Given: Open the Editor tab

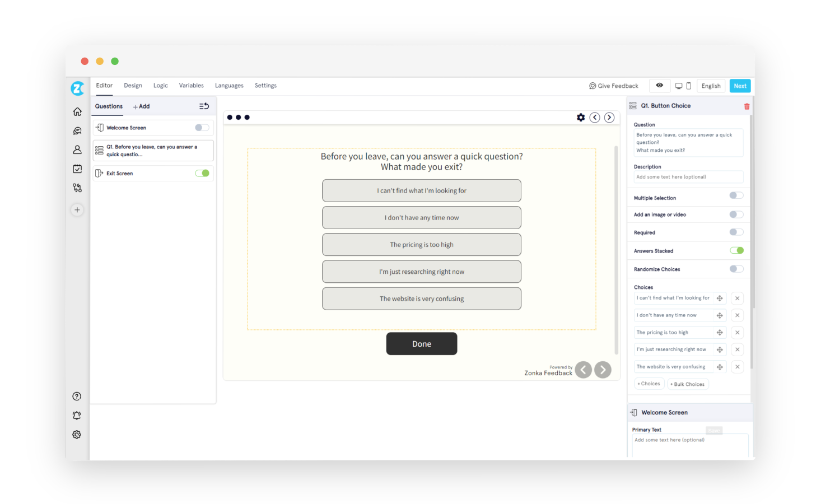Looking at the screenshot, I should pos(104,86).
